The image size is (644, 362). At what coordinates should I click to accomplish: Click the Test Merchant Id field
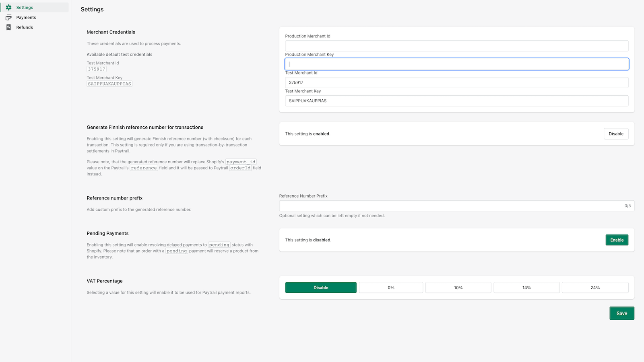click(457, 82)
